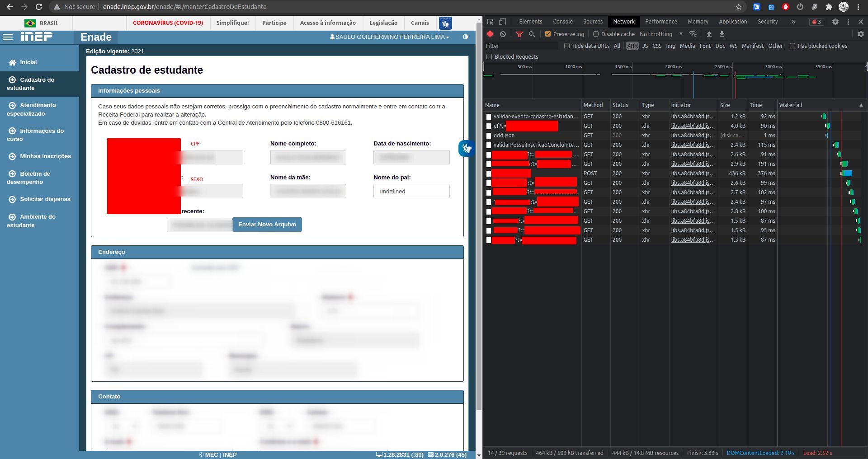
Task: Click the VLibras accessibility icon in the top bar
Action: pyautogui.click(x=445, y=23)
